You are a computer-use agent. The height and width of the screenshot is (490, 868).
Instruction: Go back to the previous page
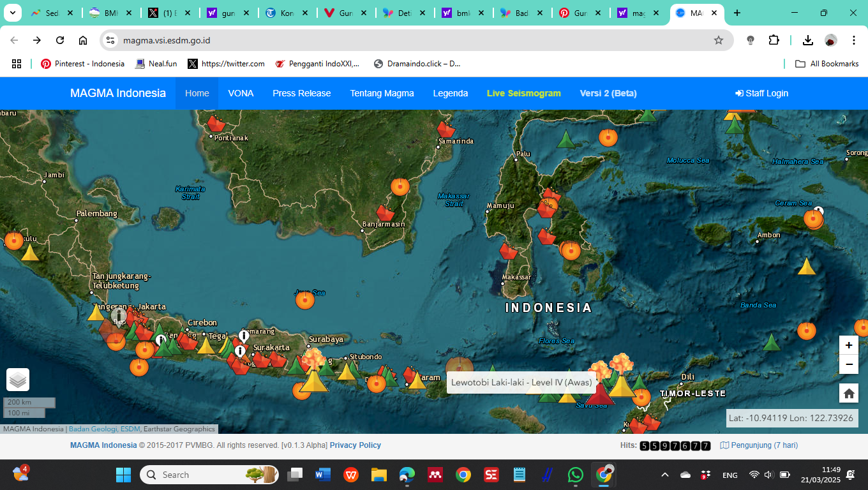point(14,40)
